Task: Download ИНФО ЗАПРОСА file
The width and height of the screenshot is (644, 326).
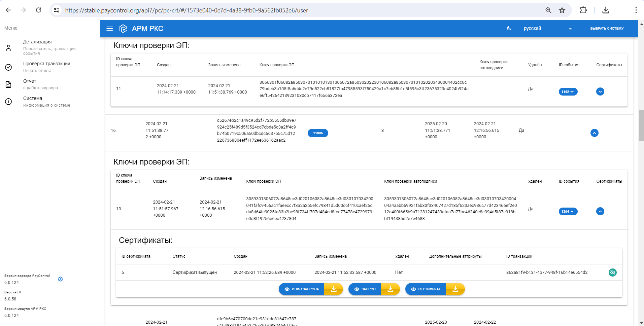Action: click(x=334, y=289)
